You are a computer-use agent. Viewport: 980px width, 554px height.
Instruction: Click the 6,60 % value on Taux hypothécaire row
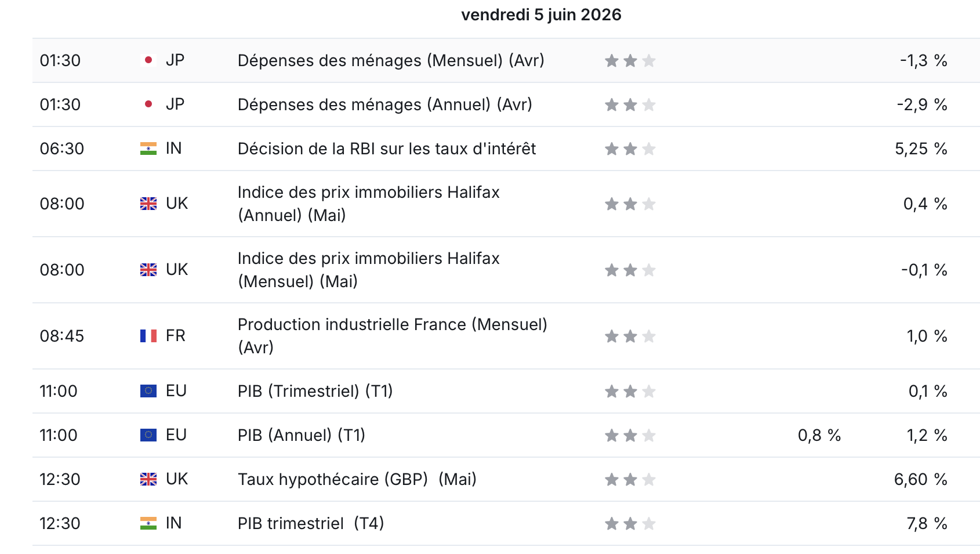coord(921,479)
